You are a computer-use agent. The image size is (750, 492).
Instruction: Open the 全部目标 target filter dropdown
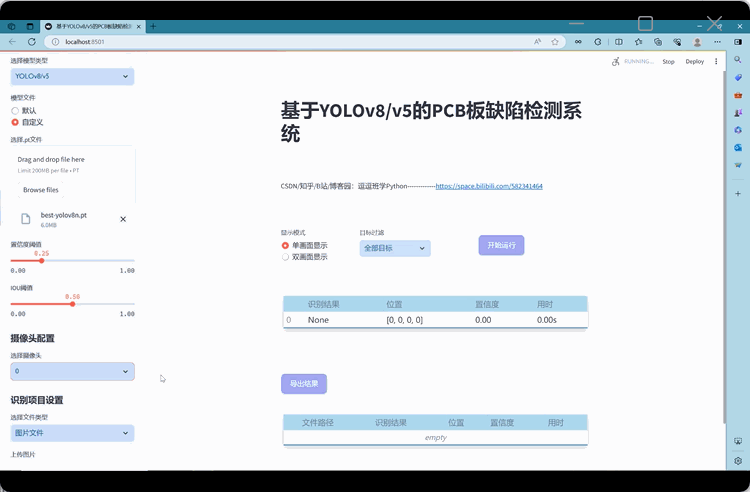(x=395, y=248)
